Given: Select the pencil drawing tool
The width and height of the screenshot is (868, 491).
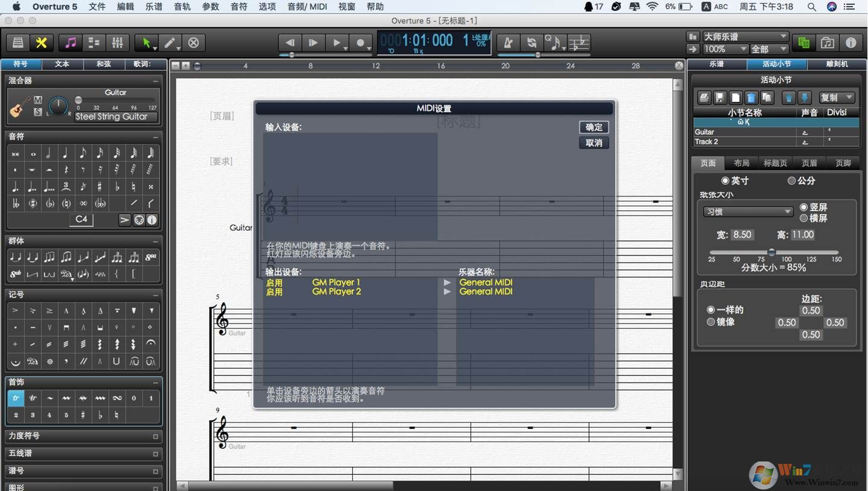Looking at the screenshot, I should coord(170,43).
